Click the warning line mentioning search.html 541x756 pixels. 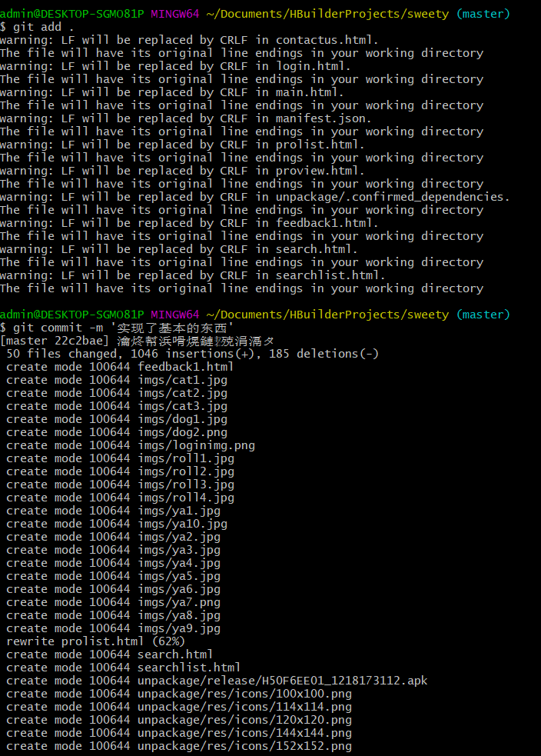click(179, 248)
